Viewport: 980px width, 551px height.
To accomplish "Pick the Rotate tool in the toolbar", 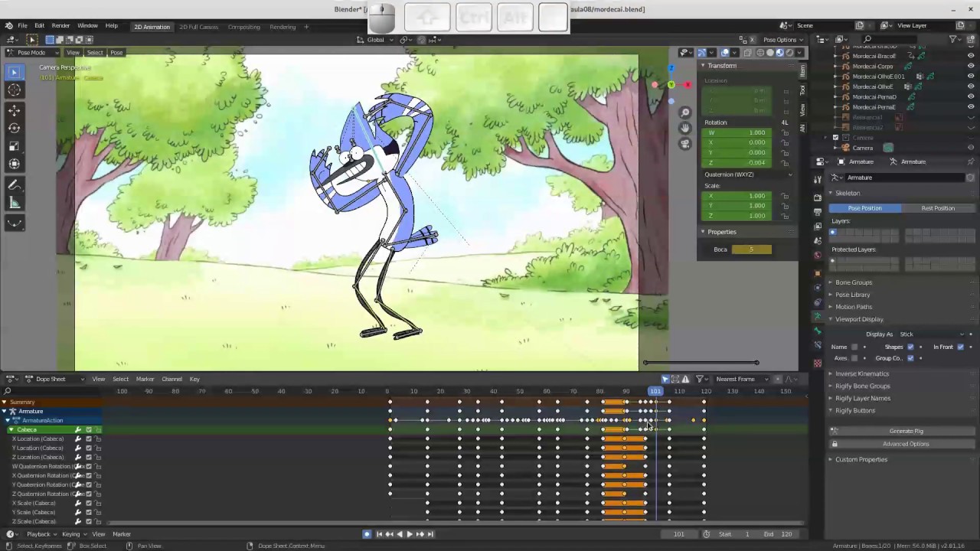I will (14, 128).
